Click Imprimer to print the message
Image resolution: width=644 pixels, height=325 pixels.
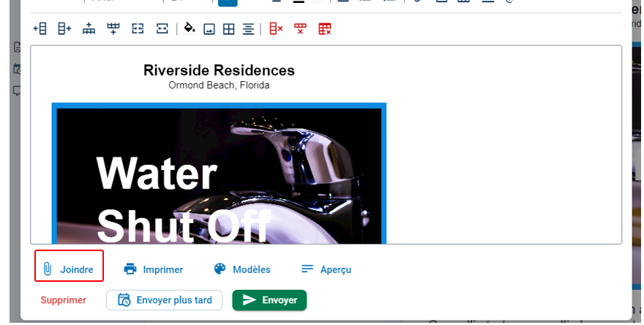pyautogui.click(x=153, y=269)
